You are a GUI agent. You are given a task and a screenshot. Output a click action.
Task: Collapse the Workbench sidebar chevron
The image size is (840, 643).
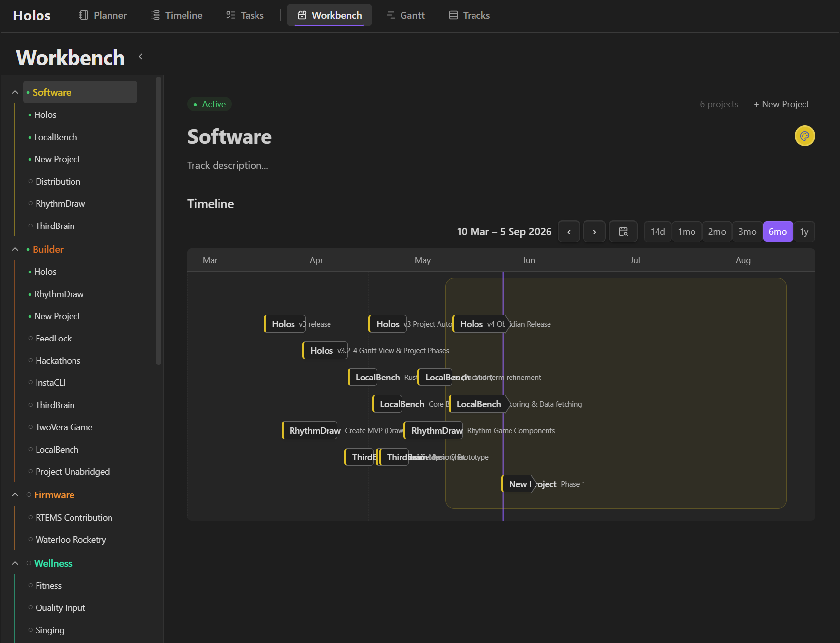pyautogui.click(x=141, y=57)
